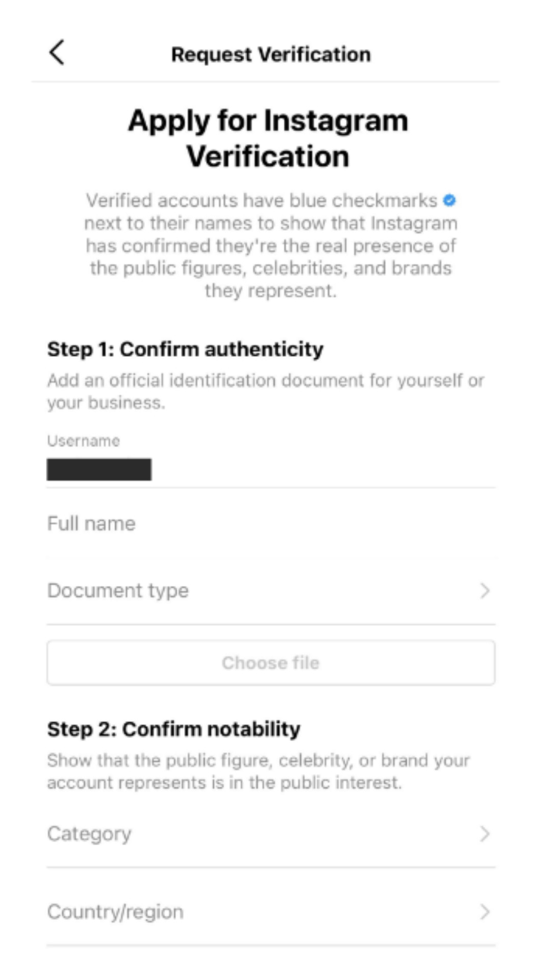Go back using the arrow icon
This screenshot has width=551, height=980.
(57, 53)
